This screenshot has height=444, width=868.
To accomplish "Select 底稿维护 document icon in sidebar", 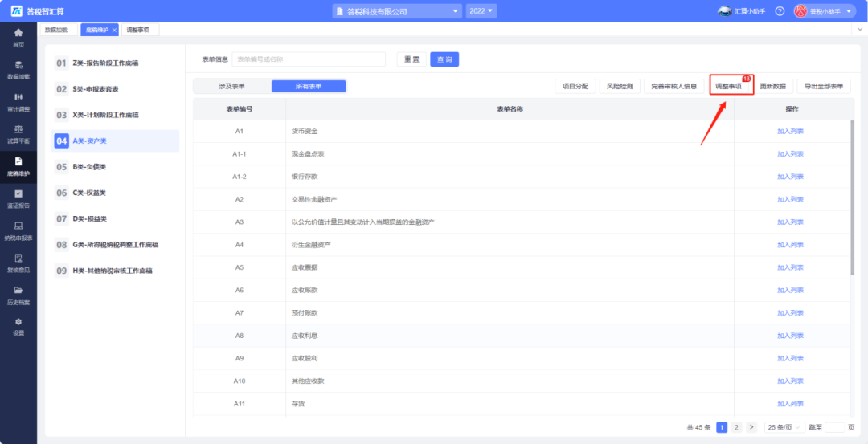I will click(18, 161).
